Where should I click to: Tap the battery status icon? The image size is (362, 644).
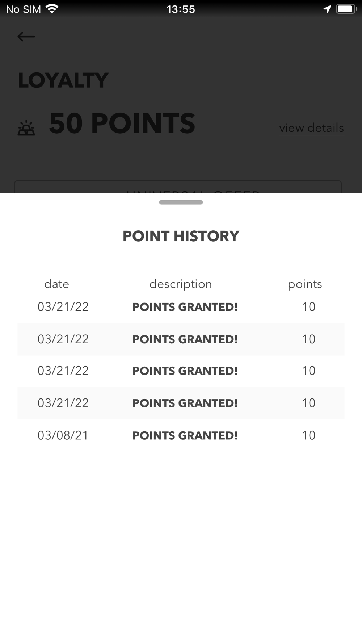coord(346,9)
